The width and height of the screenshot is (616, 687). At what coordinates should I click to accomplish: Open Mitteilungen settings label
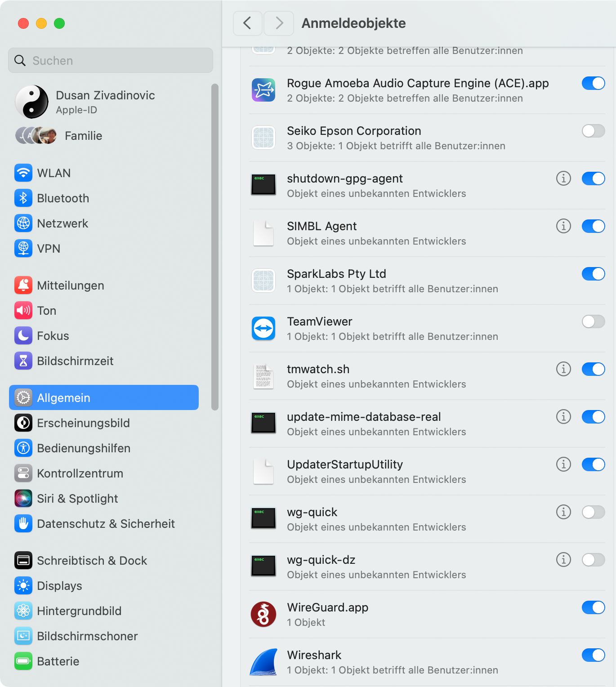click(x=71, y=286)
